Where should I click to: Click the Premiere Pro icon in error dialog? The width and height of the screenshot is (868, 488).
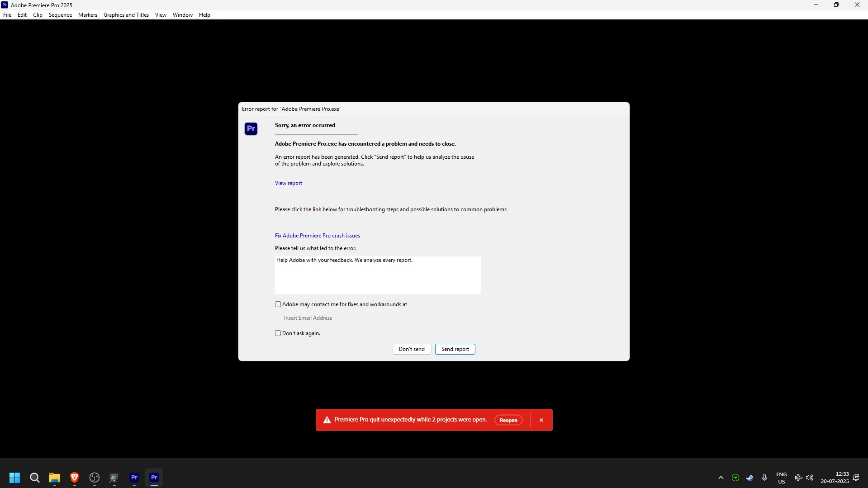pos(251,129)
